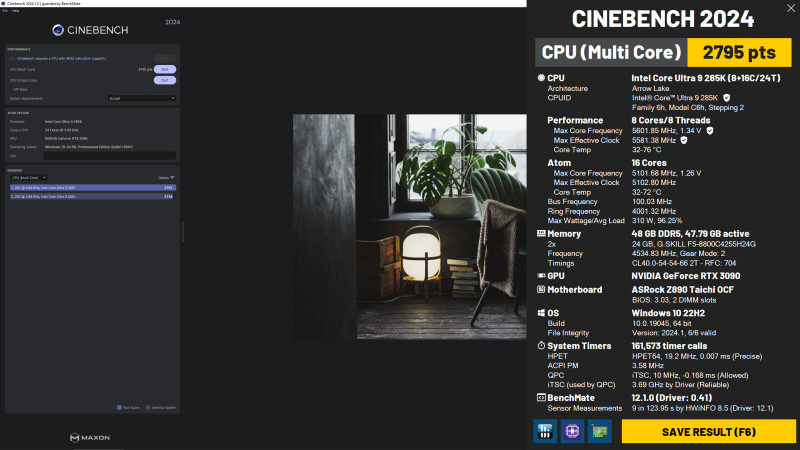
Task: Click the Windows OS logo icon
Action: click(541, 313)
